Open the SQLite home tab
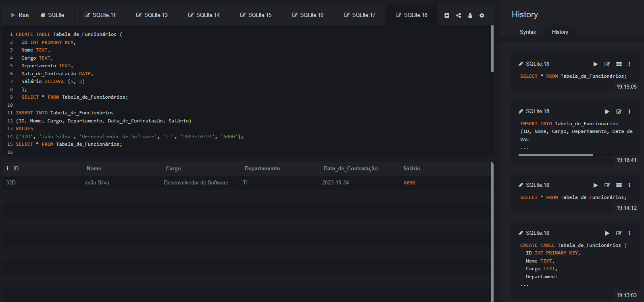644x302 pixels. point(52,15)
